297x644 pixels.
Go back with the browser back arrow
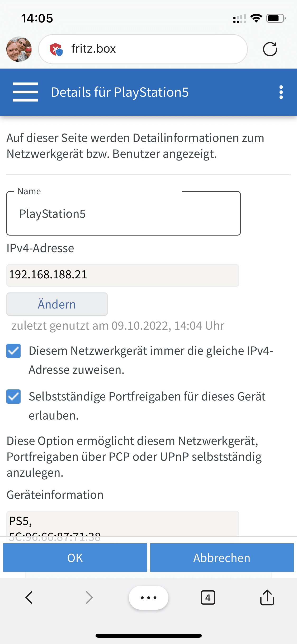click(29, 597)
